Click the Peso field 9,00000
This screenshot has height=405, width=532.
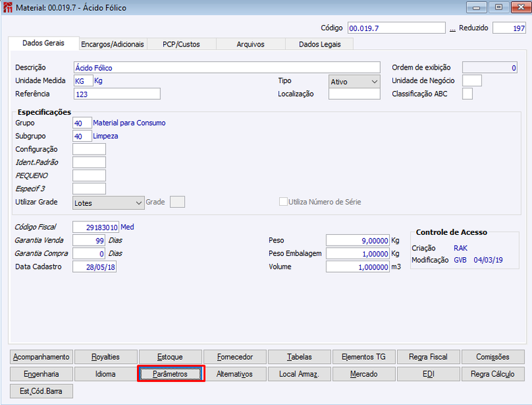pos(357,240)
